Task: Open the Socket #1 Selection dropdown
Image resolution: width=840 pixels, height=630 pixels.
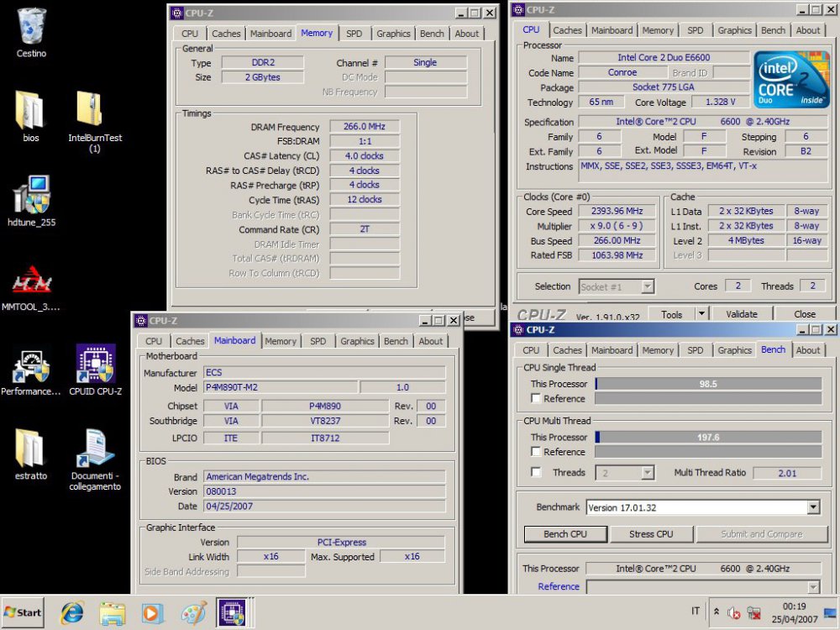Action: [x=647, y=286]
